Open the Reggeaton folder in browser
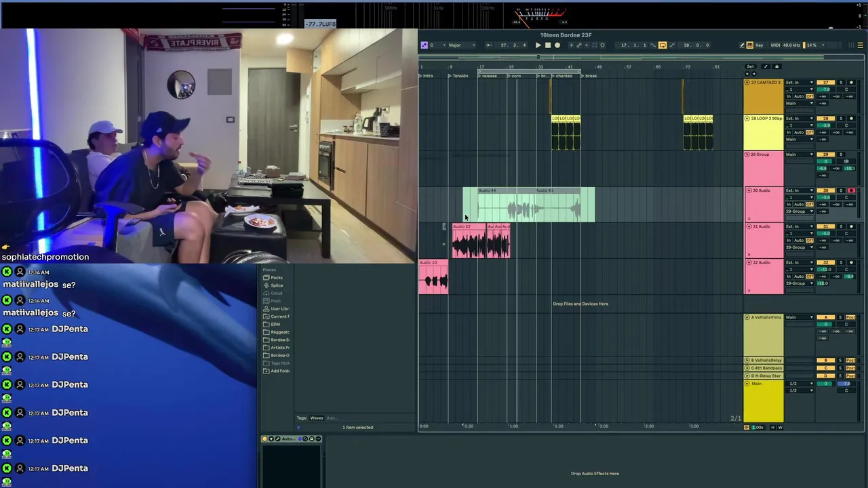Screen dimensions: 868x488 tap(276, 332)
